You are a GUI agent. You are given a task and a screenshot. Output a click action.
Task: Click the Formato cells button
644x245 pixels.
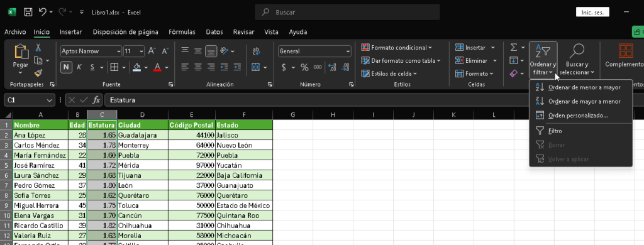(474, 74)
